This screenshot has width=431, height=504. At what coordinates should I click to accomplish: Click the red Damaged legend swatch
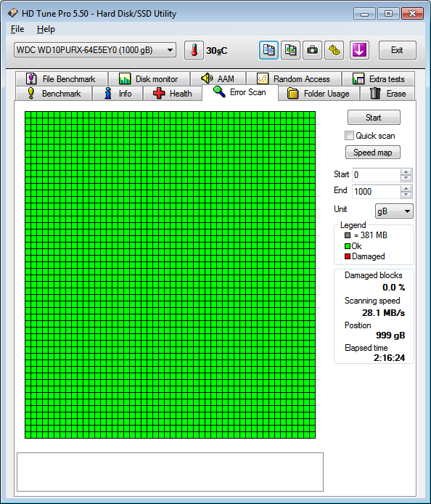(347, 256)
